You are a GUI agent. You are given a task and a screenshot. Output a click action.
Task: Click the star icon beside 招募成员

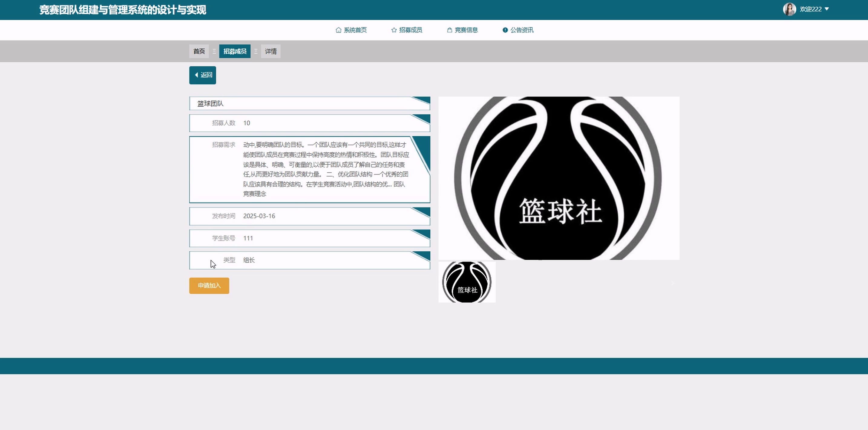coord(393,30)
